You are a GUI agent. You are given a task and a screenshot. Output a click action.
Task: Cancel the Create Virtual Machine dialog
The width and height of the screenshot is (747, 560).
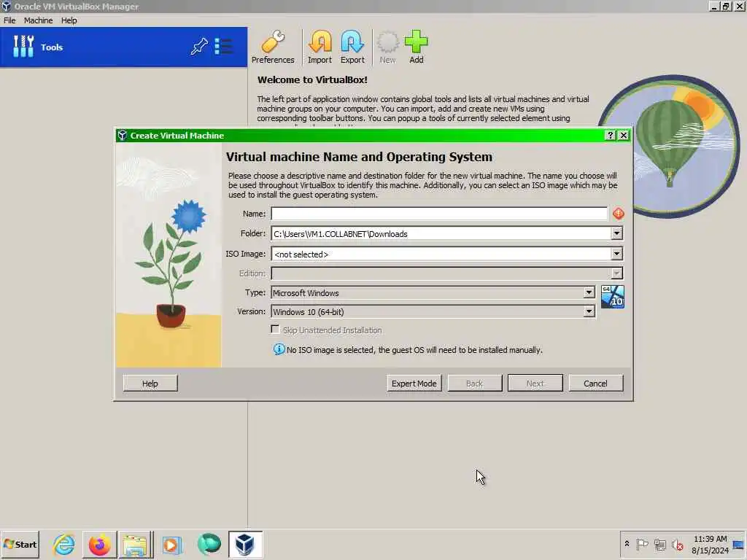tap(595, 384)
